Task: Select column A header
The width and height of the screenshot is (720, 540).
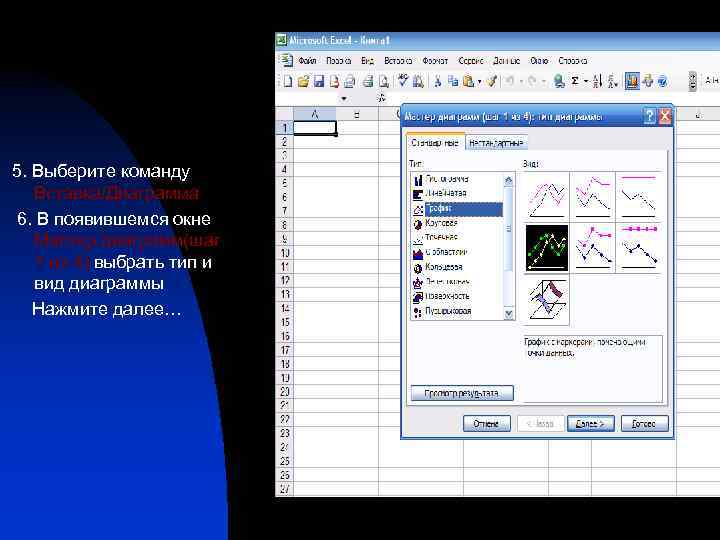Action: [315, 115]
